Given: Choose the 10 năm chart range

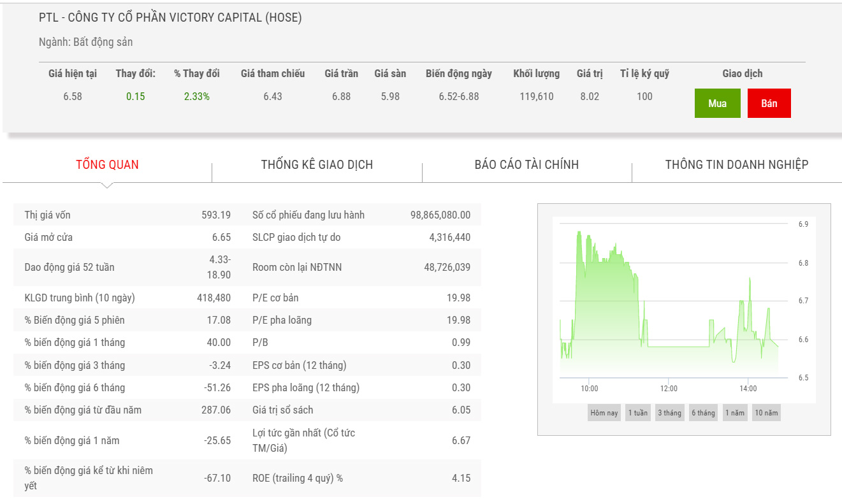Looking at the screenshot, I should [766, 413].
